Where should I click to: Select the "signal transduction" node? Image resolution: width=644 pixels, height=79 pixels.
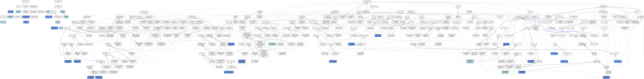coord(377,22)
